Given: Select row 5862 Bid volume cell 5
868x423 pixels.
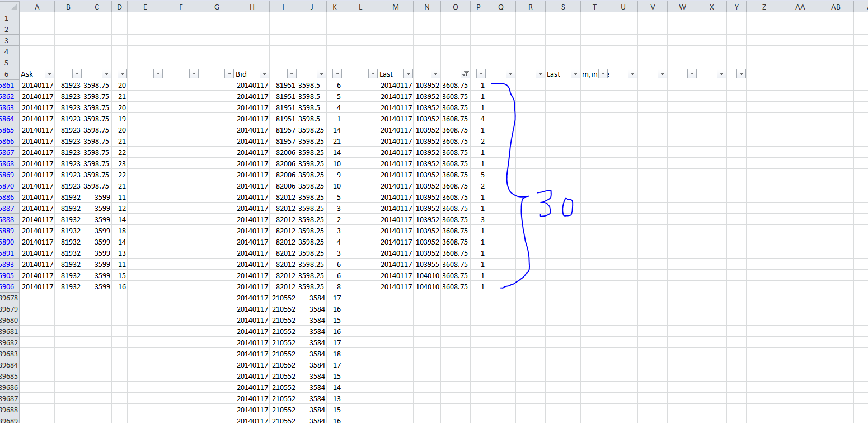Looking at the screenshot, I should (x=335, y=96).
